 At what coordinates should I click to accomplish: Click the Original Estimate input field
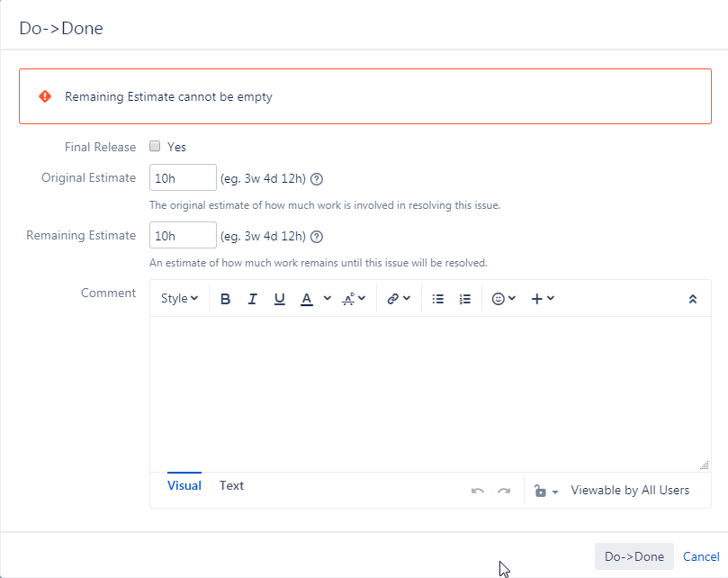pyautogui.click(x=183, y=177)
